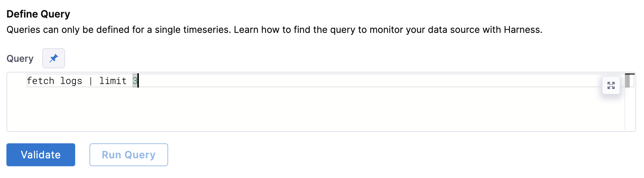Click the "Define Query" heading
The image size is (644, 178).
pyautogui.click(x=38, y=14)
